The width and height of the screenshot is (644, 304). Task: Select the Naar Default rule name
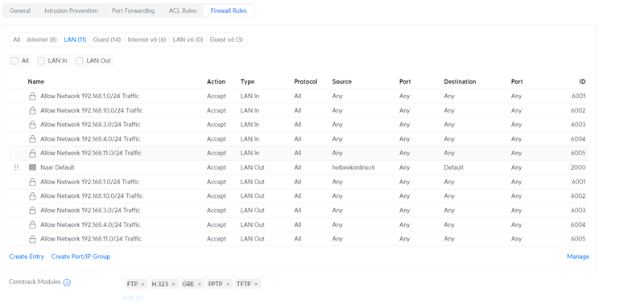click(x=57, y=167)
